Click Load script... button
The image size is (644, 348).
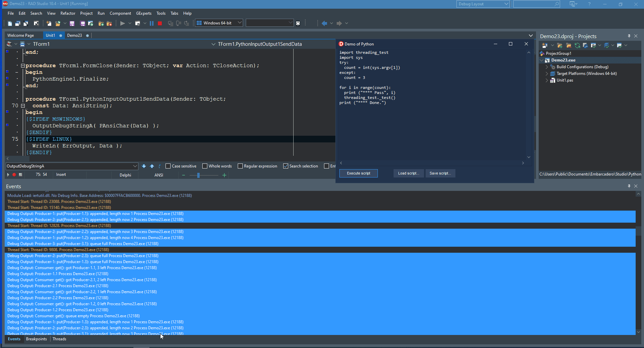[x=409, y=173]
